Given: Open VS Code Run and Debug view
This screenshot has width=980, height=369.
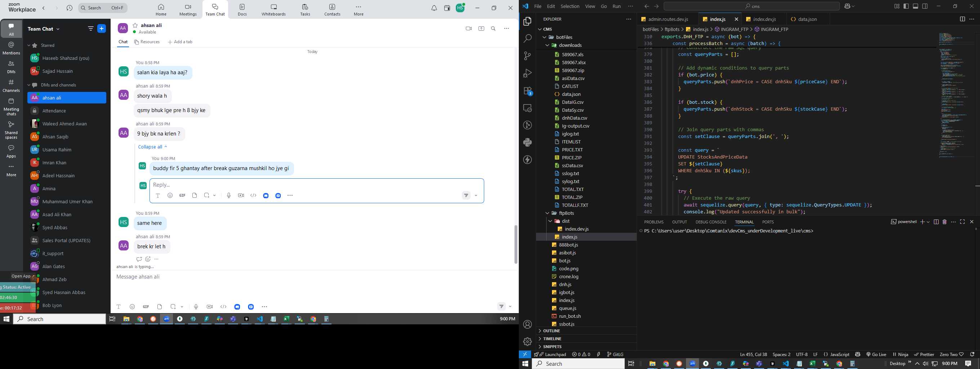Looking at the screenshot, I should 527,73.
